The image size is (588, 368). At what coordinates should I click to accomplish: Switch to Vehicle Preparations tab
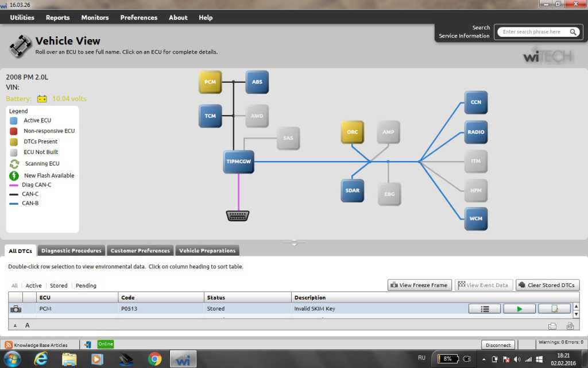pos(207,251)
